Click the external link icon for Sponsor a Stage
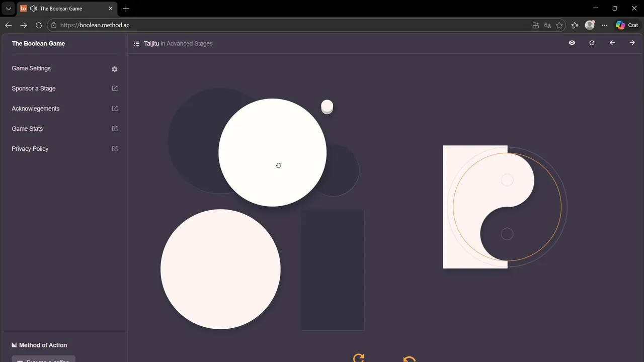 [115, 88]
